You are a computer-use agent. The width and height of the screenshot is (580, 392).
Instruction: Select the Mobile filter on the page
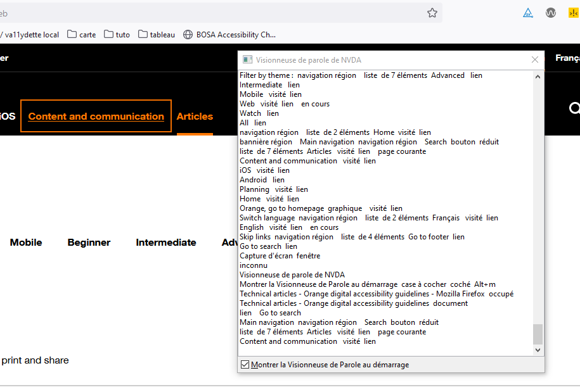(x=25, y=242)
